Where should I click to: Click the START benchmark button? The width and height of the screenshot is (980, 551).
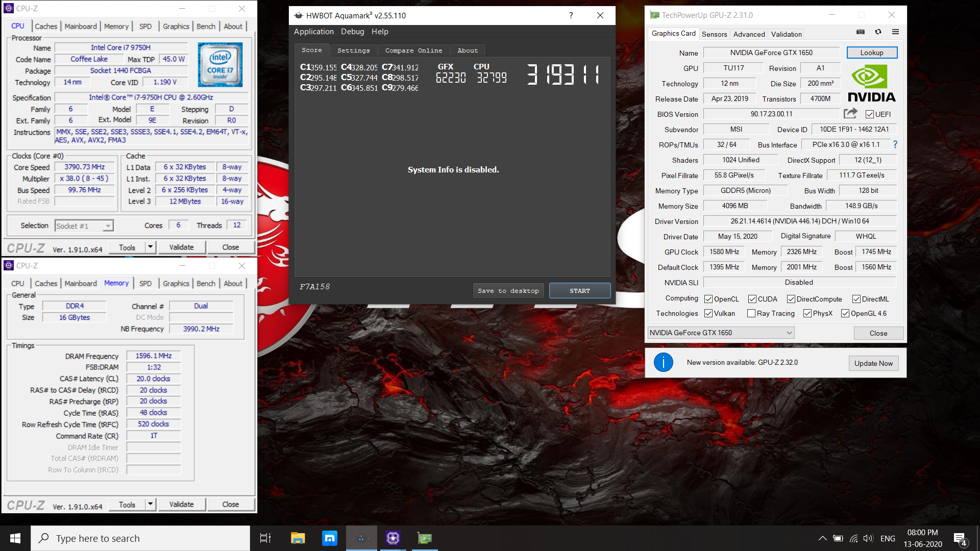[580, 291]
